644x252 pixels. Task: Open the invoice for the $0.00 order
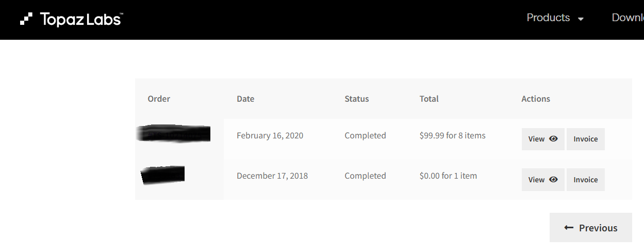[x=586, y=180]
